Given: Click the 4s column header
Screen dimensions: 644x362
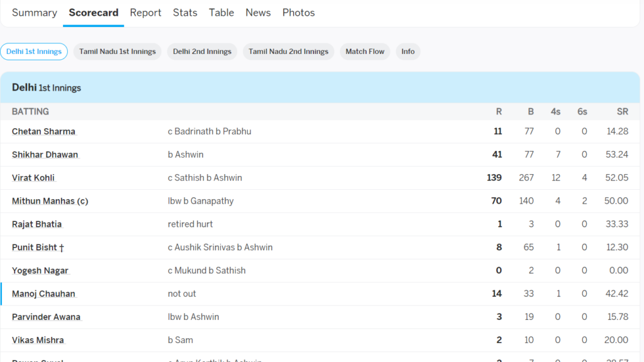Looking at the screenshot, I should (556, 112).
